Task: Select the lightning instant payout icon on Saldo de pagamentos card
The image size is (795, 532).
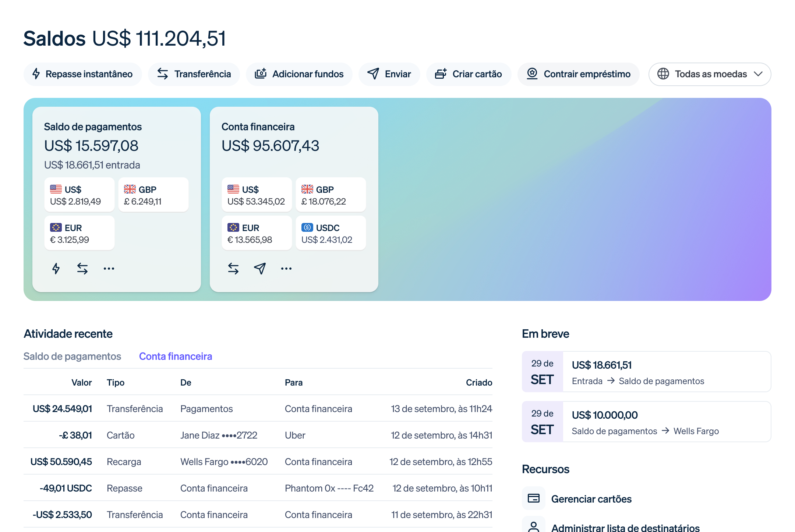Action: point(56,268)
